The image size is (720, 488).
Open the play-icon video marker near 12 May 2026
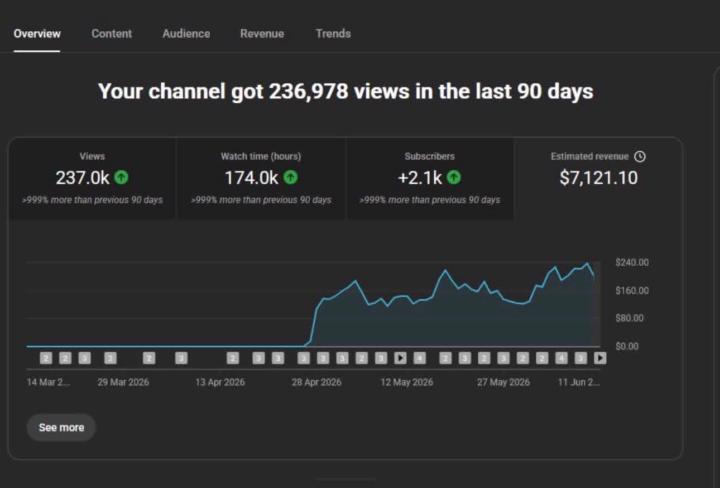400,358
